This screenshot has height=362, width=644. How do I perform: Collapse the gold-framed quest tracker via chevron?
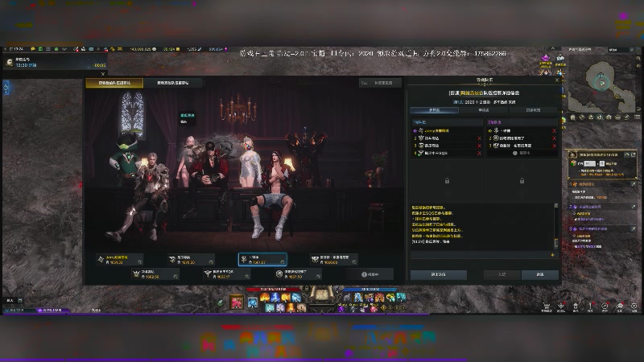(627, 154)
